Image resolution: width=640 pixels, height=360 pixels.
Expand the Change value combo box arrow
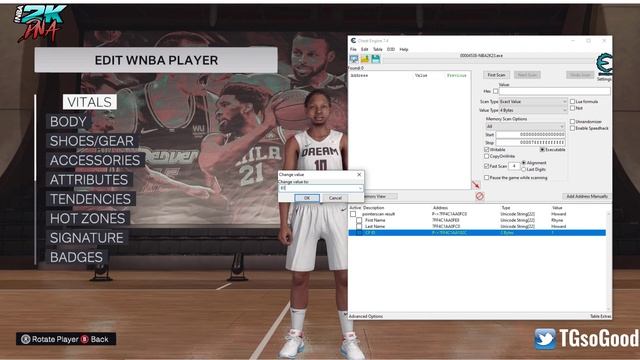360,188
